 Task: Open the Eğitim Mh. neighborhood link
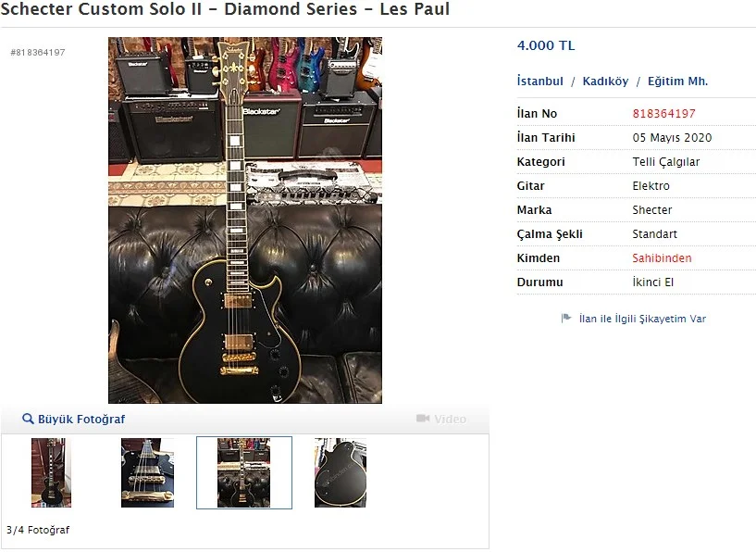pos(678,82)
